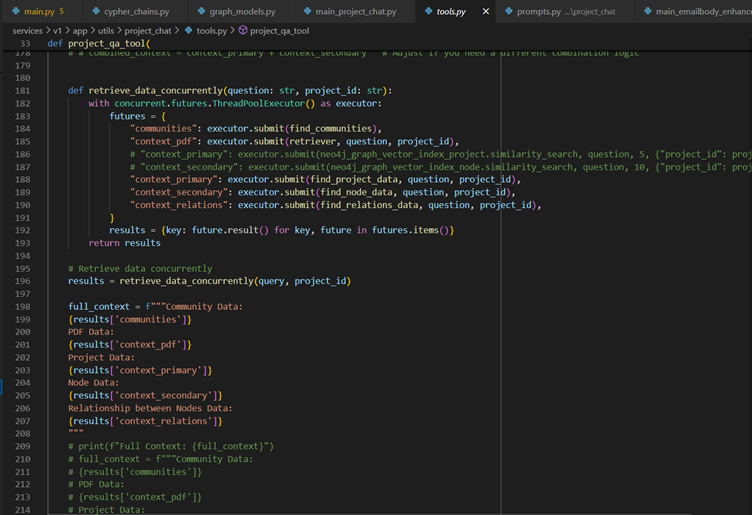Image resolution: width=752 pixels, height=515 pixels.
Task: Expand the utils breadcrumb segment
Action: pos(105,31)
